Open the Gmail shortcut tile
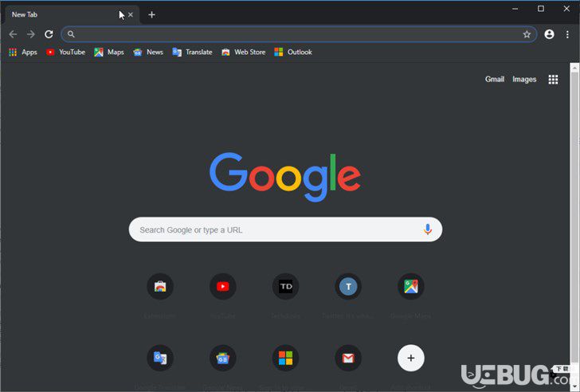 tap(348, 358)
